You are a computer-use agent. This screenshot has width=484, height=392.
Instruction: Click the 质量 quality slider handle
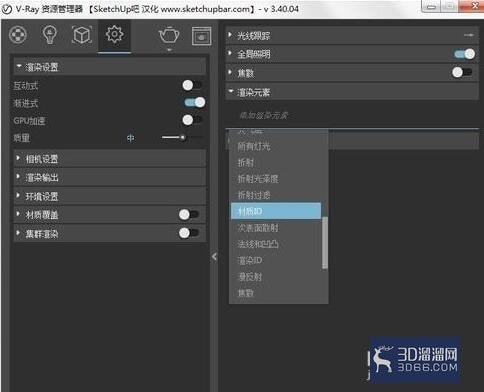pos(183,137)
